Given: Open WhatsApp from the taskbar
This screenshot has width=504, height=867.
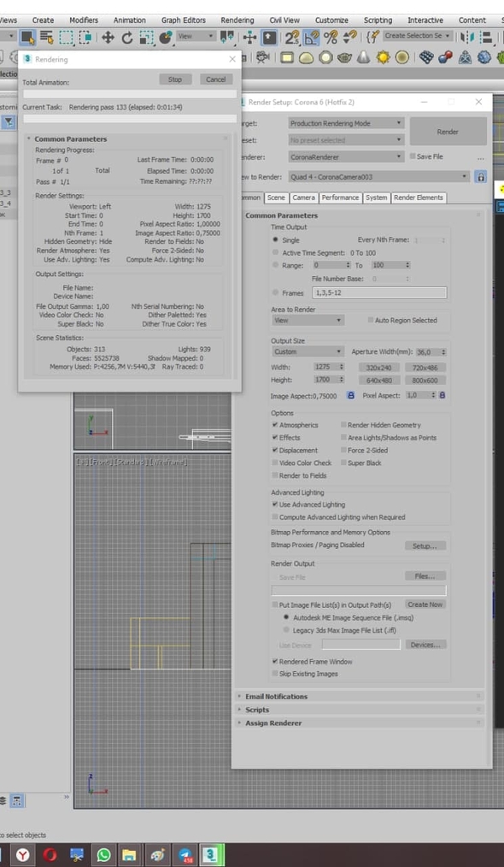Looking at the screenshot, I should click(x=103, y=855).
